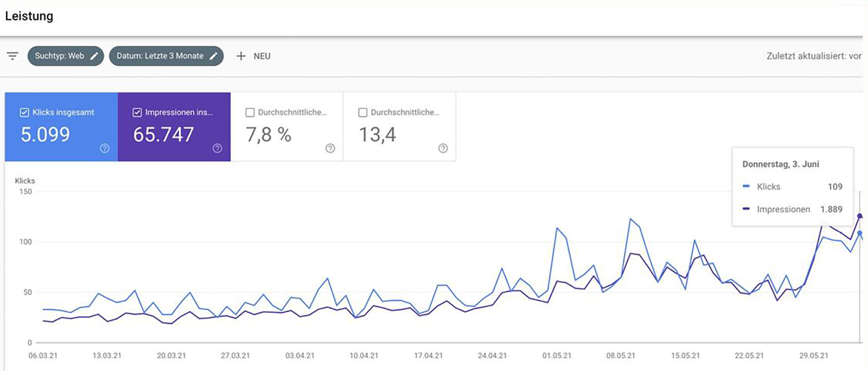The width and height of the screenshot is (868, 371).
Task: Open help icon on 13,4 card
Action: (x=443, y=148)
